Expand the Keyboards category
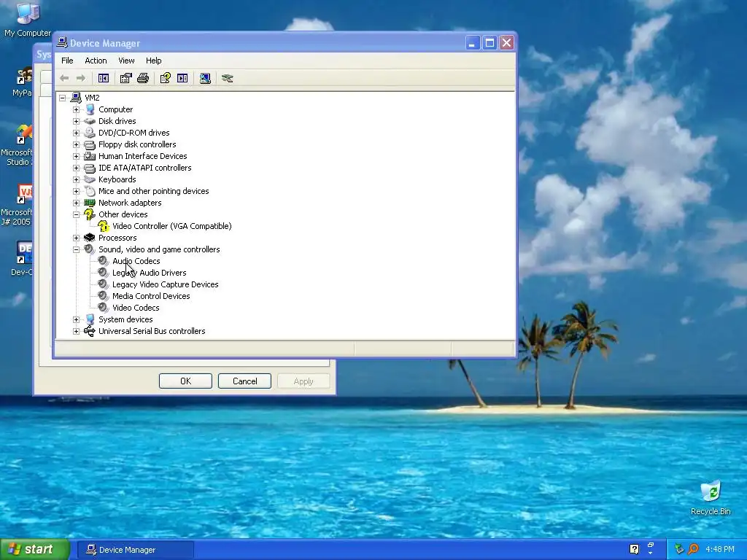The height and width of the screenshot is (560, 747). [x=76, y=179]
